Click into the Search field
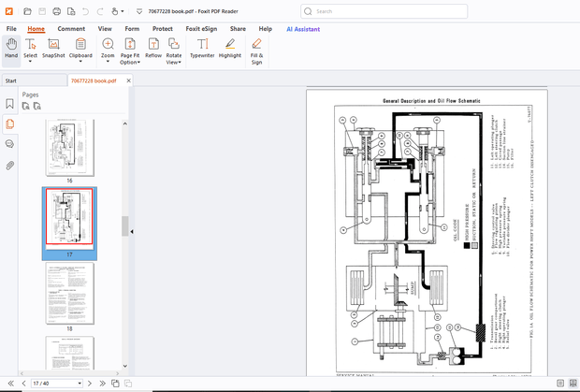Image resolution: width=580 pixels, height=392 pixels. click(384, 11)
